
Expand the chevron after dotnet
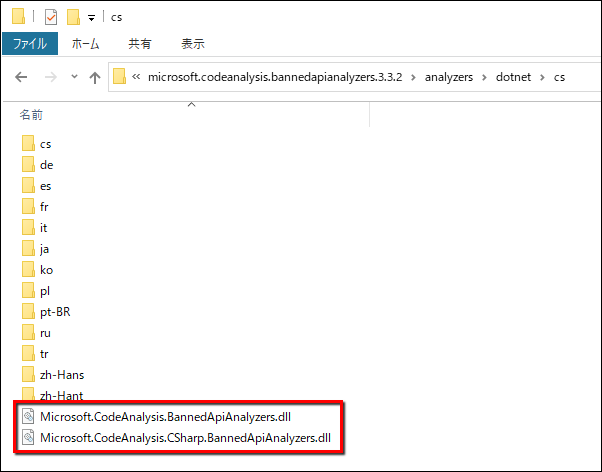[542, 77]
